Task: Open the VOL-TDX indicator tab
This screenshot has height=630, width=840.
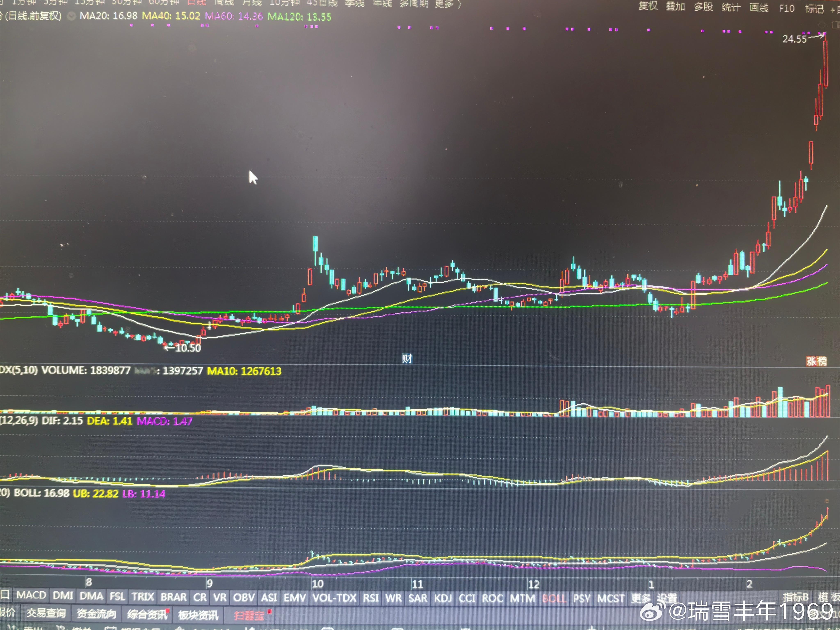Action: (x=334, y=598)
